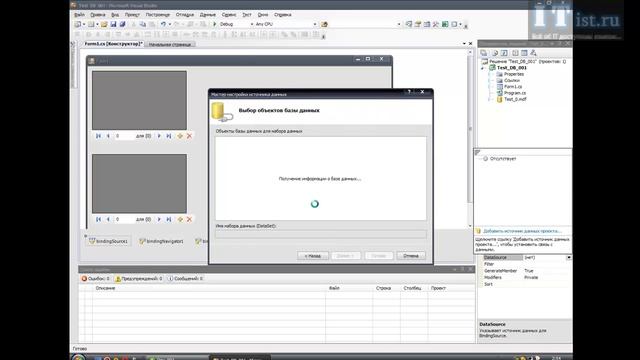This screenshot has width=640, height=360.
Task: Move to first record in lower navigator
Action: point(98,219)
